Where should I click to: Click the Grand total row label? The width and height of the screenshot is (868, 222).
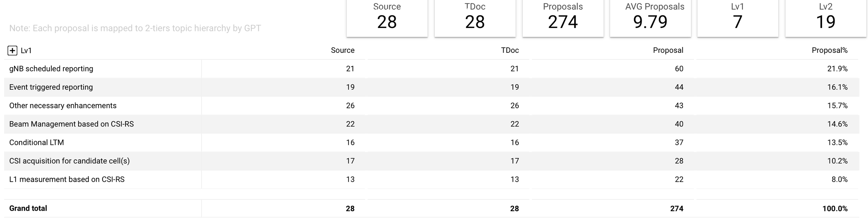(x=28, y=208)
